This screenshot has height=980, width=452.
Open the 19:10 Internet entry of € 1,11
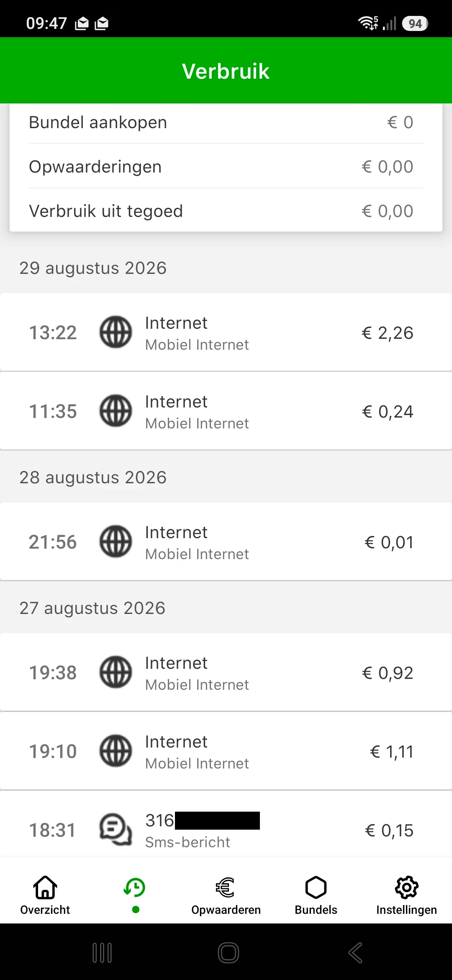(226, 751)
